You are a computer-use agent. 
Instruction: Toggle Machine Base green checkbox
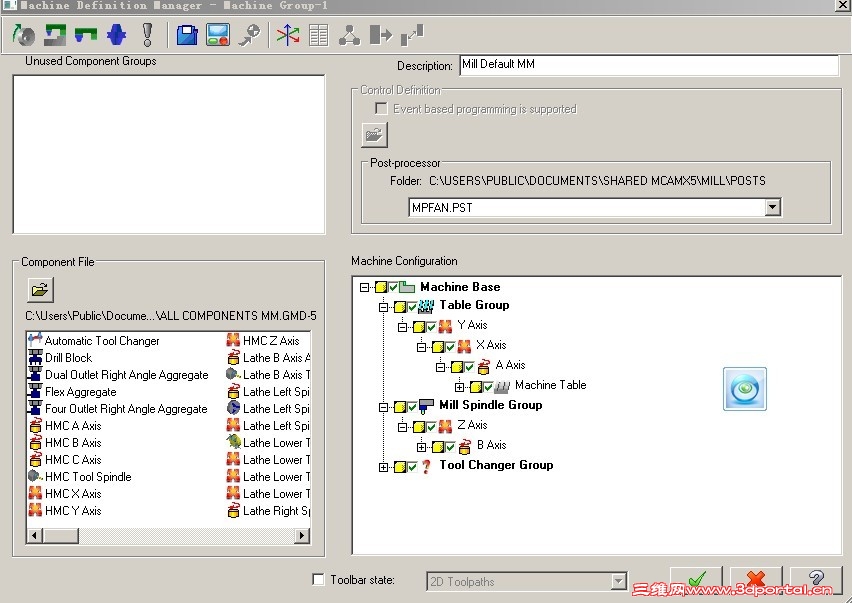393,287
